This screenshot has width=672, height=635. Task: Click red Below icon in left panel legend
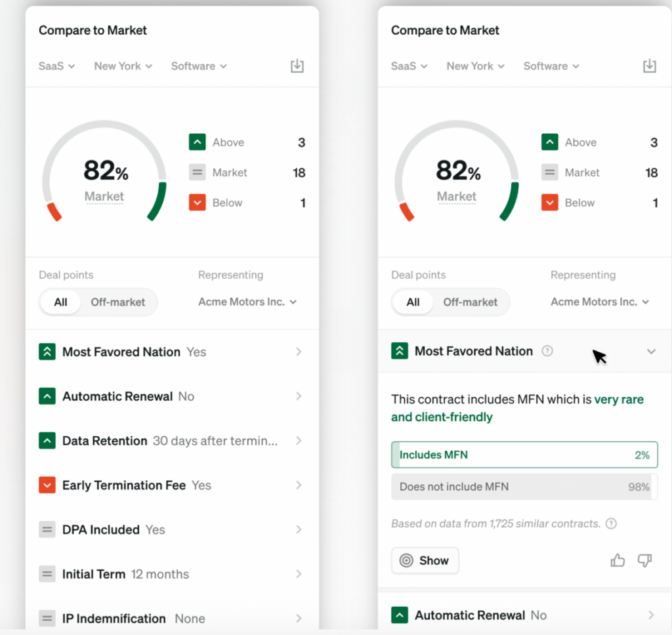pyautogui.click(x=198, y=203)
